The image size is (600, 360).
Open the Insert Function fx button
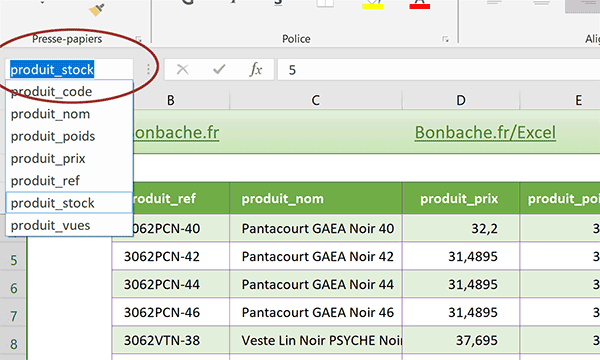(256, 69)
